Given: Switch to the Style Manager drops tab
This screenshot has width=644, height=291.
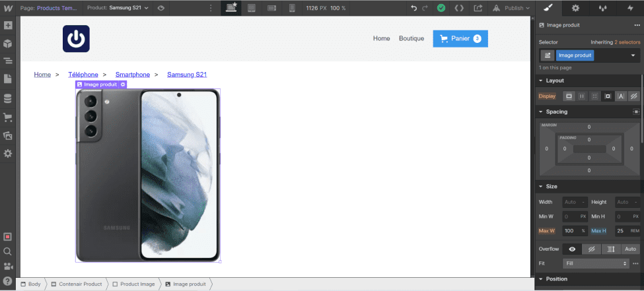Looking at the screenshot, I should (x=602, y=8).
